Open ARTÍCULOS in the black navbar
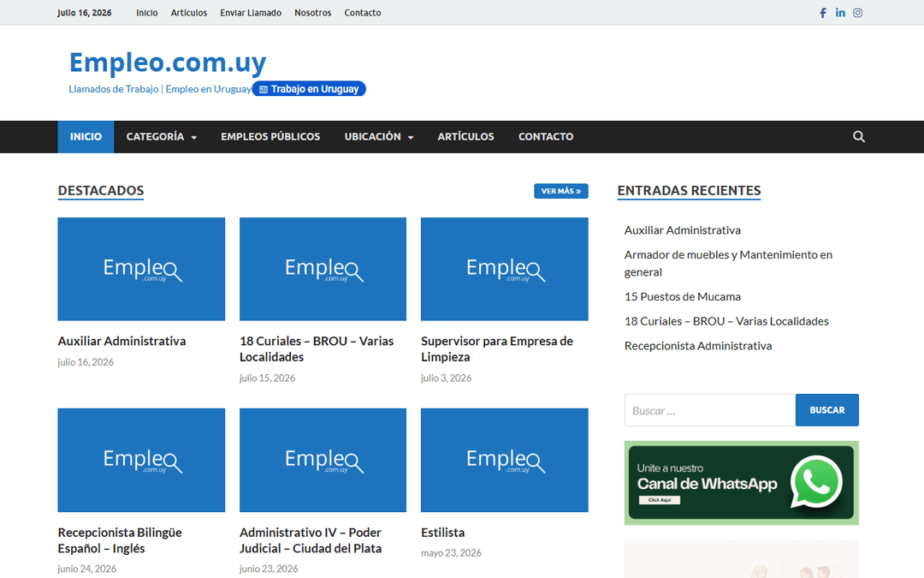This screenshot has width=924, height=578. click(x=465, y=137)
